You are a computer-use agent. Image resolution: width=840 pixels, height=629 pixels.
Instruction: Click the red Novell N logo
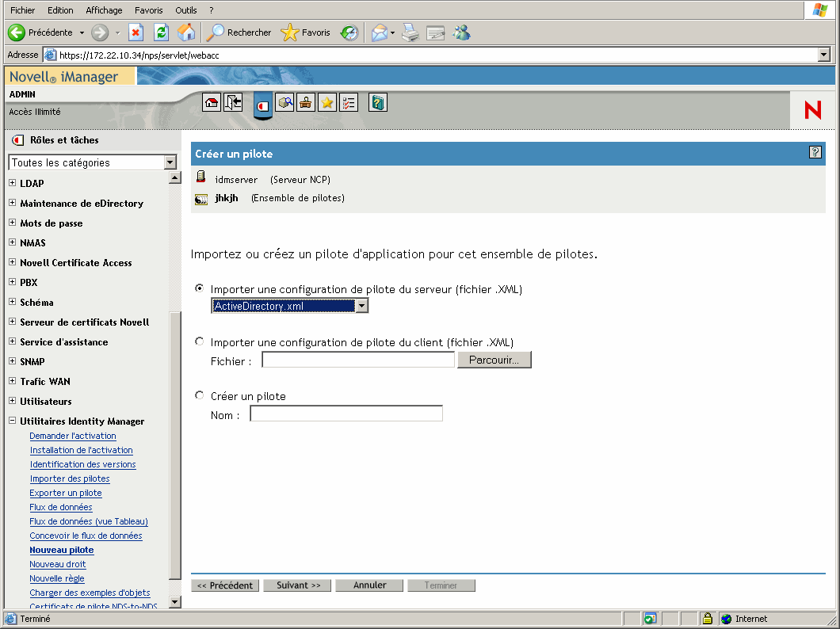click(x=812, y=110)
